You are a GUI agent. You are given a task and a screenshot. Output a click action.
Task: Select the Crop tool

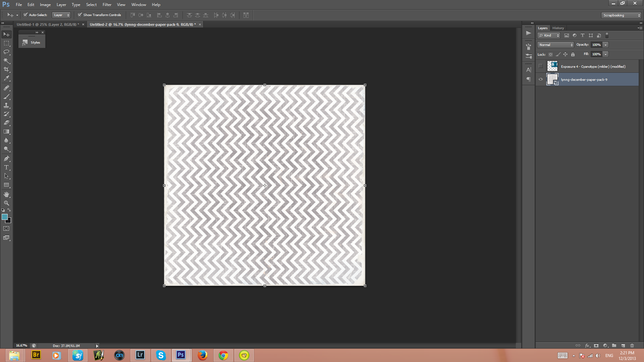tap(6, 70)
